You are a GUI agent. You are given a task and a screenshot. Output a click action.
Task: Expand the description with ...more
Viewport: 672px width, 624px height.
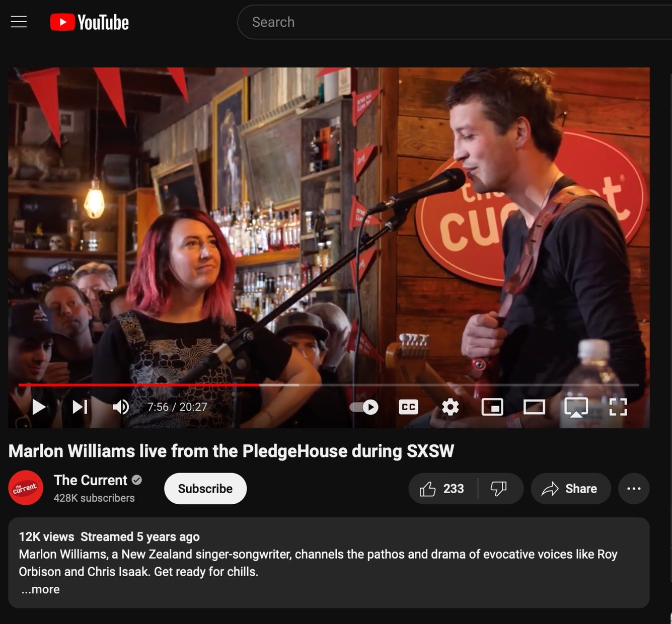[40, 589]
